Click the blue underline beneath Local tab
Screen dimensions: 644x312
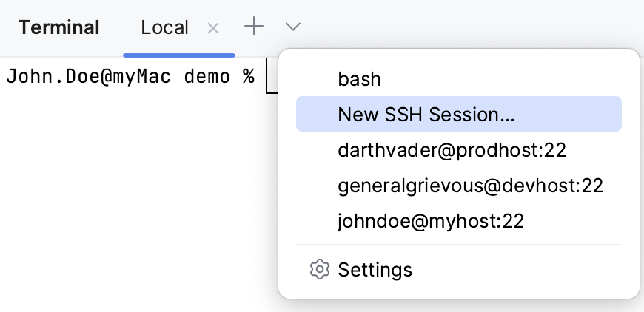point(179,55)
